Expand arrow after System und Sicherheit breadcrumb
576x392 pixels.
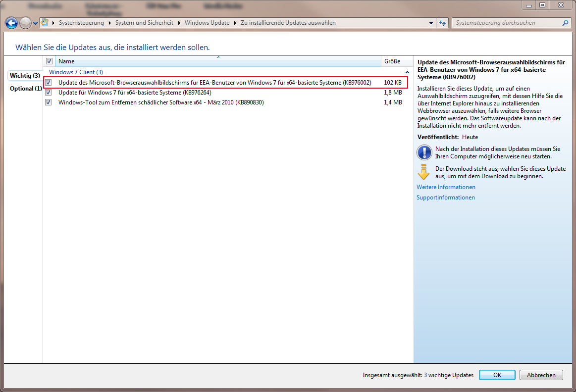(x=179, y=23)
